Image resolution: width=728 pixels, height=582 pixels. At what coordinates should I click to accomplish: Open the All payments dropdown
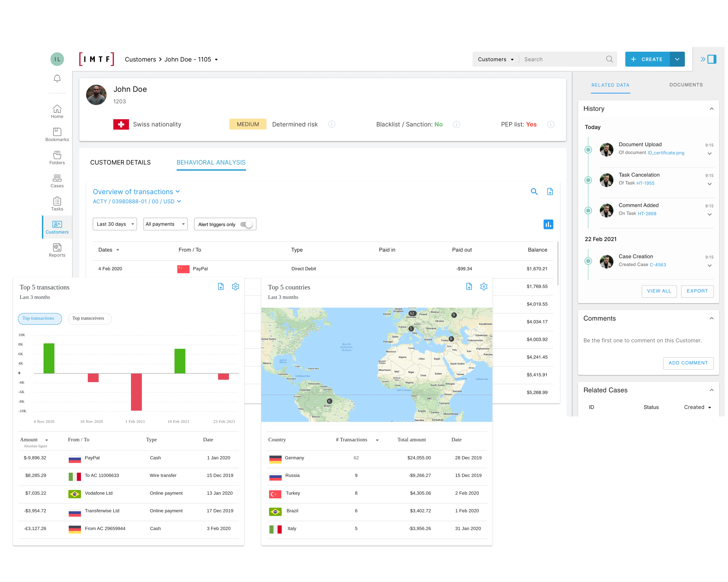165,224
